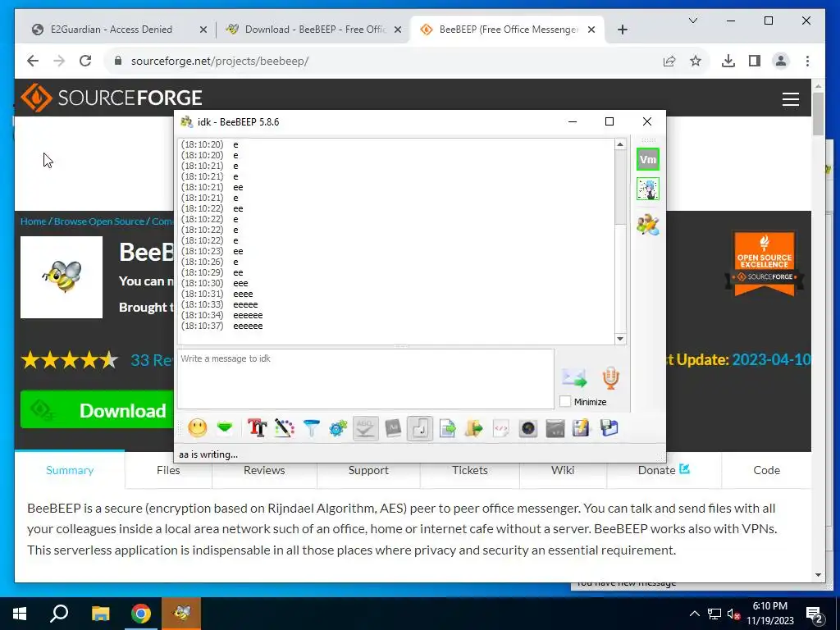
Task: Open the emoticons smiley picker
Action: click(x=198, y=428)
